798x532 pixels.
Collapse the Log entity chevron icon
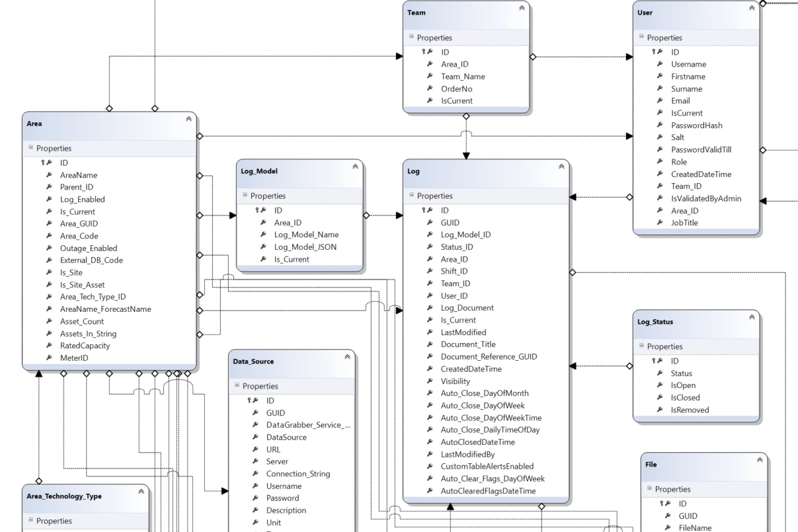tap(561, 167)
